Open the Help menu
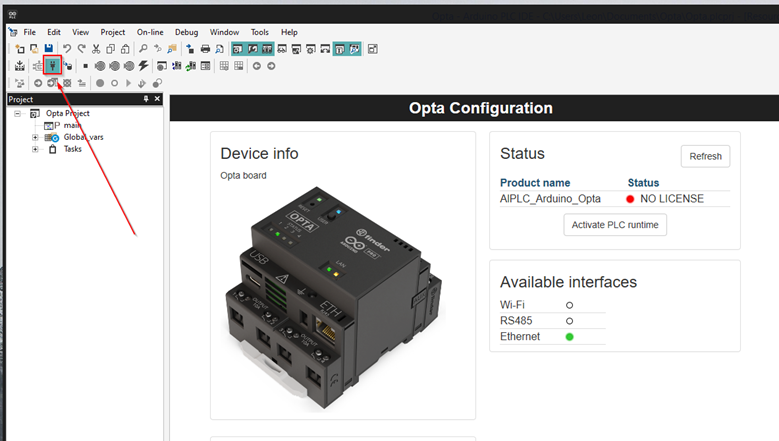 click(x=289, y=32)
